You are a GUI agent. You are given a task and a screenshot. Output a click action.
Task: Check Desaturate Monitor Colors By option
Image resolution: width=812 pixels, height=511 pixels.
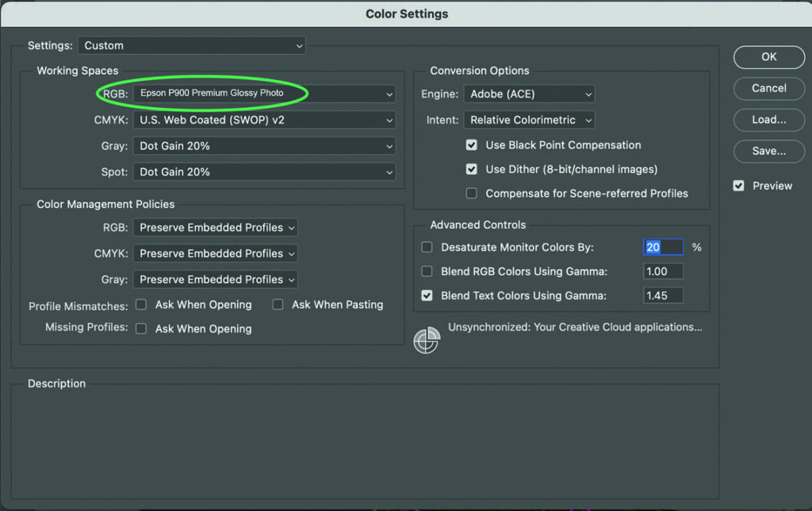click(427, 248)
